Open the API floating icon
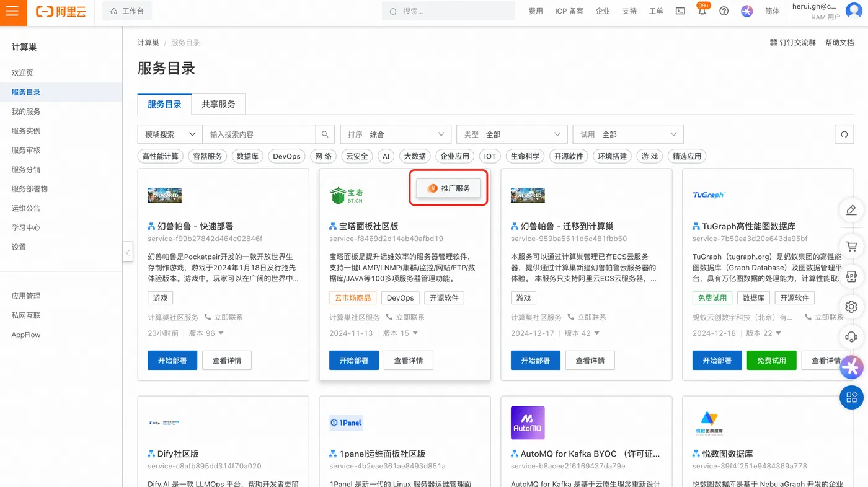Viewport: 868px width, 487px height. (x=851, y=276)
